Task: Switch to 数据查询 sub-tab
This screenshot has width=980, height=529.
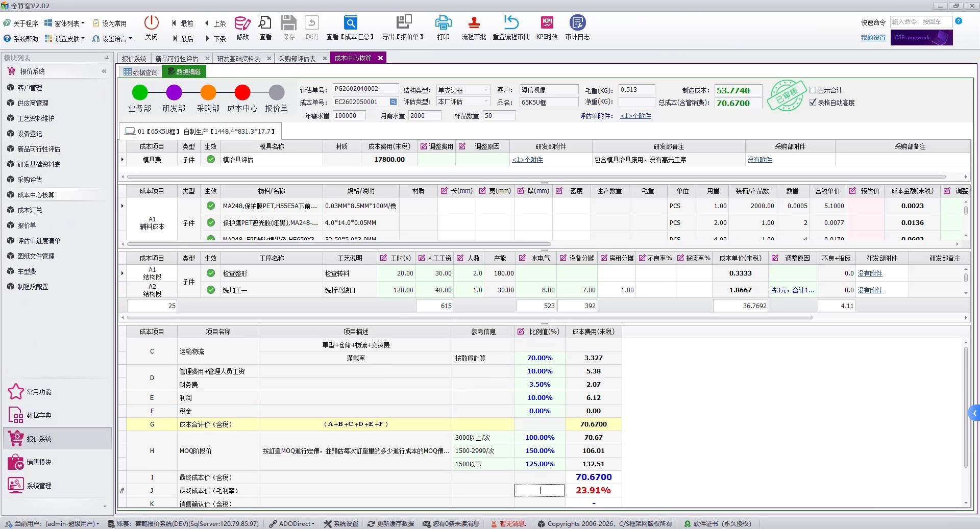Action: coord(140,72)
